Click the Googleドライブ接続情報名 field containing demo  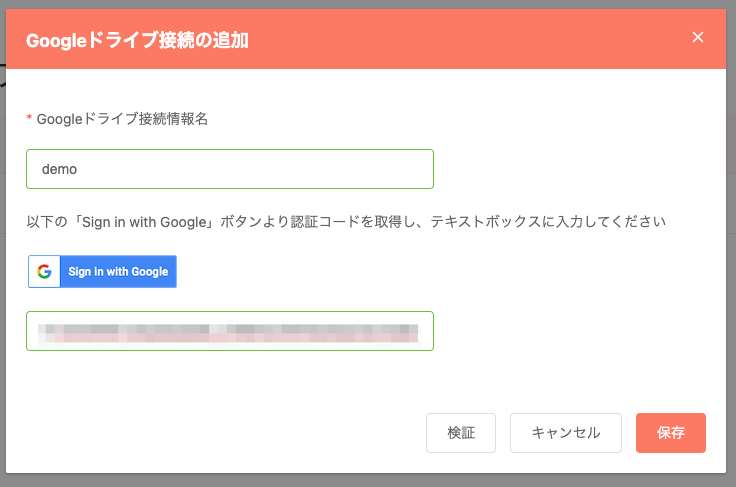click(x=230, y=169)
